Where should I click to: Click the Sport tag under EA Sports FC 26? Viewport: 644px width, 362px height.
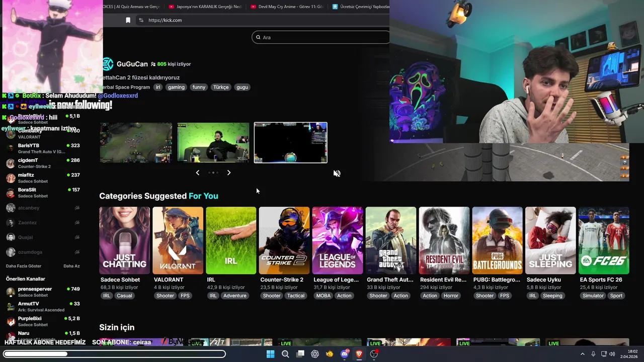point(616,296)
